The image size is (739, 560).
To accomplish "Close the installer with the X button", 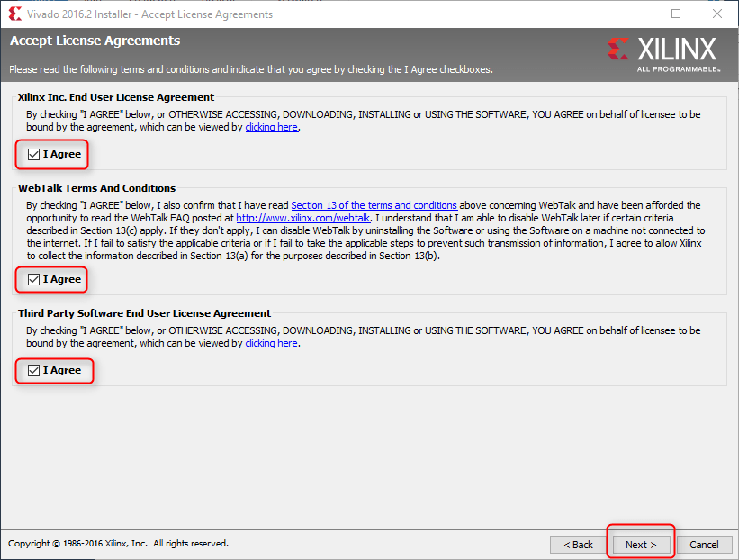I will point(717,14).
